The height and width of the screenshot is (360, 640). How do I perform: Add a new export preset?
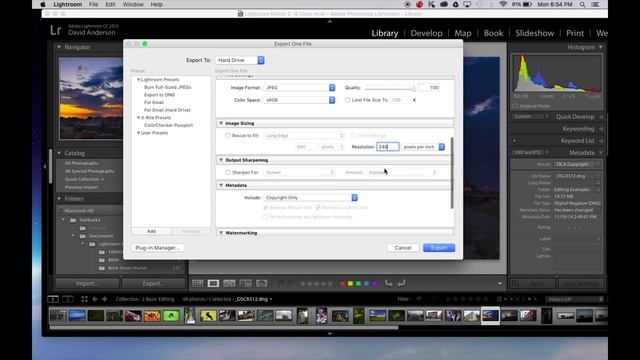[151, 231]
